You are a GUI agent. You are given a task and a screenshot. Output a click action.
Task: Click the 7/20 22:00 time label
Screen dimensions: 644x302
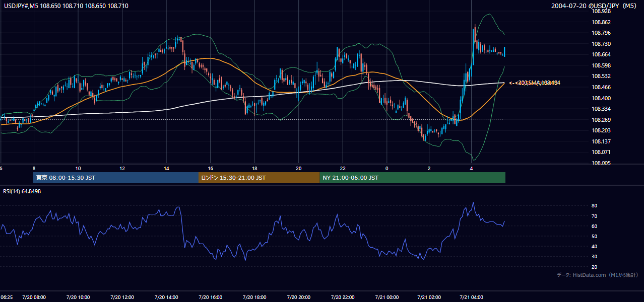[343, 297]
